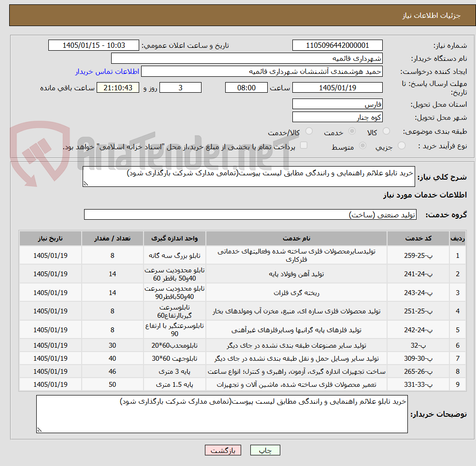
Task: Click the resize handle of شرح کلی نیاز textarea
Action: (x=86, y=184)
